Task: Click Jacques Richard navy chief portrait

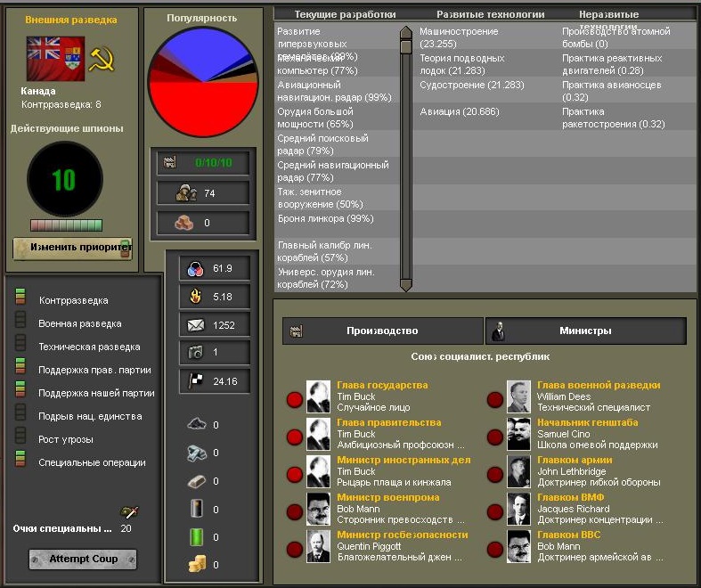Action: (x=518, y=509)
